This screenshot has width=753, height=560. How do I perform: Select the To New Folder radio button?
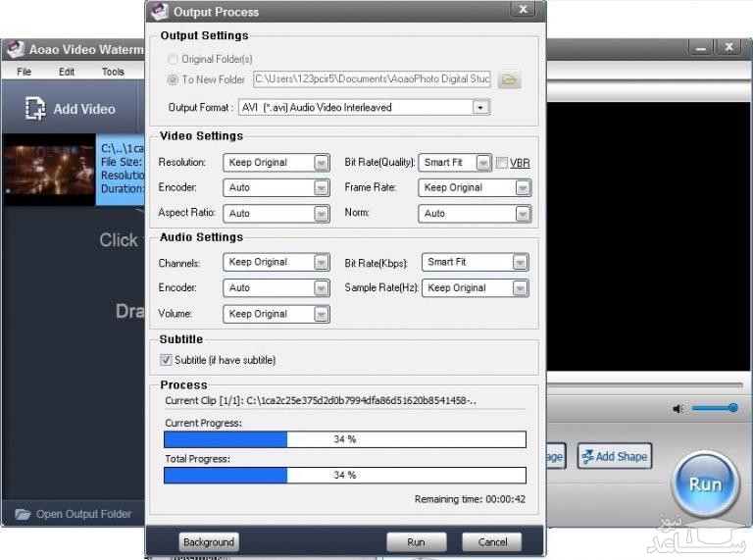[173, 79]
